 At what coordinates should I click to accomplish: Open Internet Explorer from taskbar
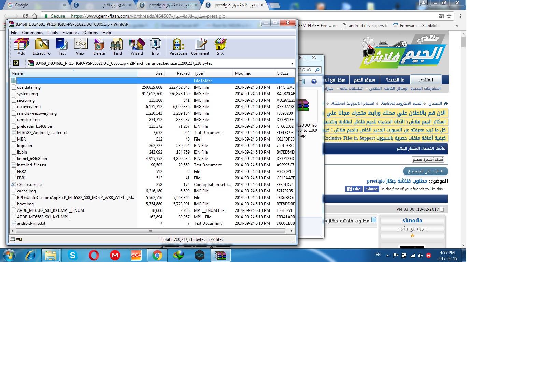(30, 255)
